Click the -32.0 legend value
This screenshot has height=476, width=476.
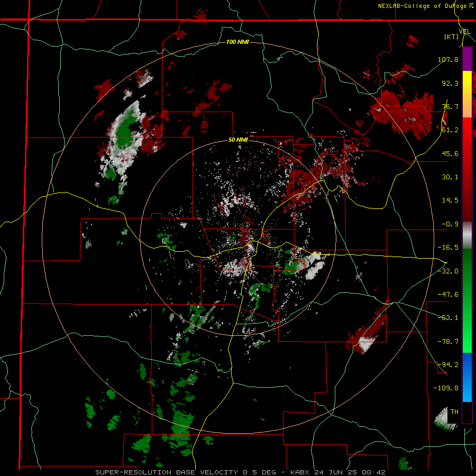click(448, 271)
